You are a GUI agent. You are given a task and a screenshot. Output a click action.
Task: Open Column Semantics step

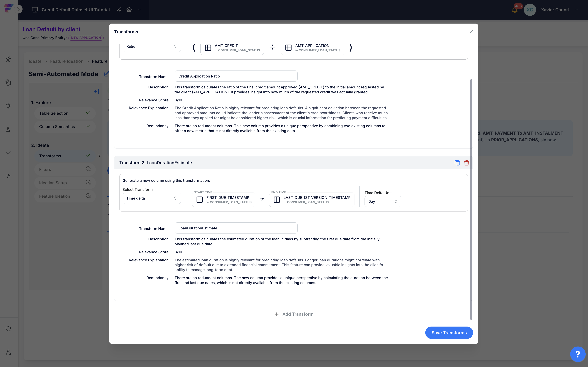point(65,126)
